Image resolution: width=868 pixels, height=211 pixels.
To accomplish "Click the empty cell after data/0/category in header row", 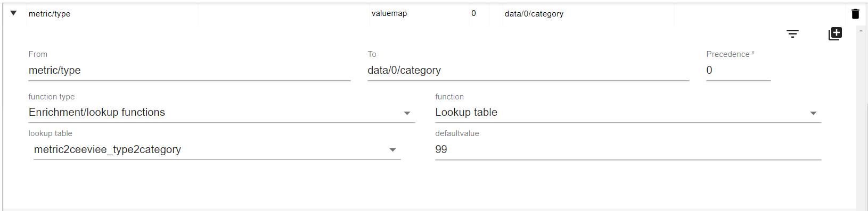I will click(x=759, y=14).
